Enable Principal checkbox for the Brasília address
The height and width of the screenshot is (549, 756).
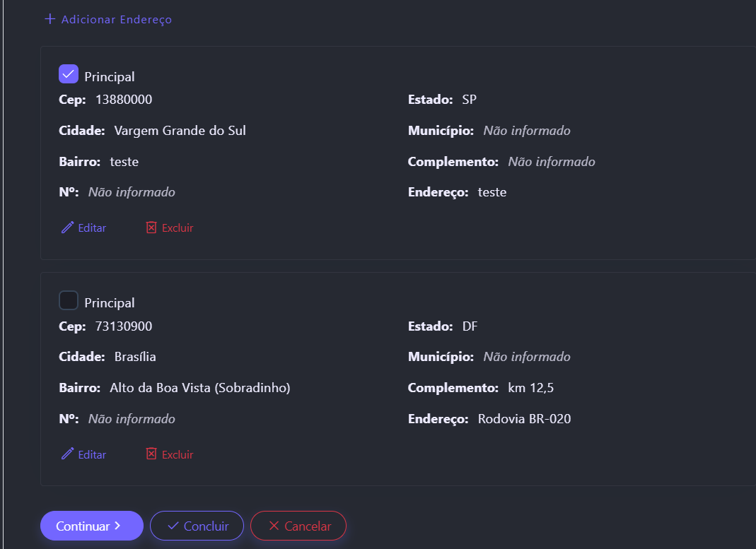pyautogui.click(x=69, y=301)
